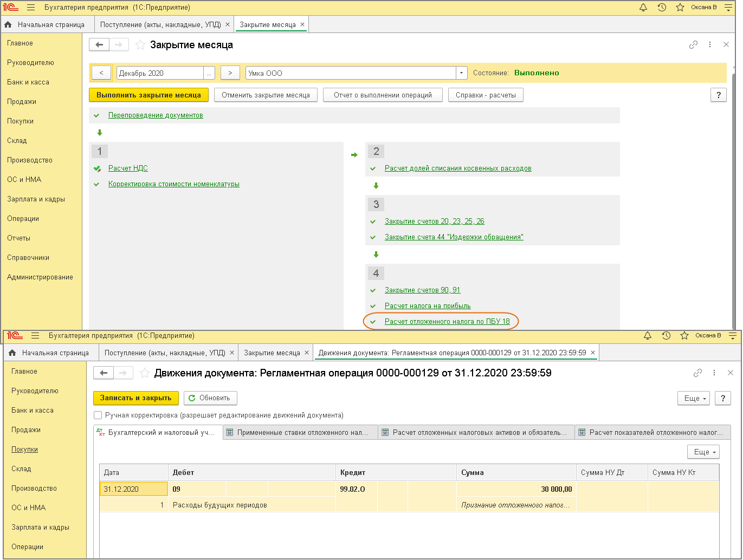The width and height of the screenshot is (743, 560).
Task: Open Закрытие счета 44 Издержки обращения
Action: [x=454, y=237]
